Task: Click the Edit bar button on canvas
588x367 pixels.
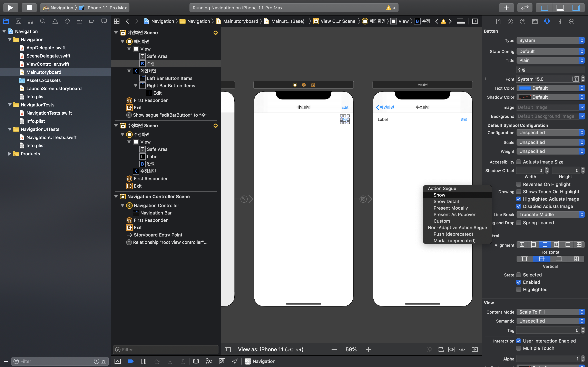Action: 345,107
